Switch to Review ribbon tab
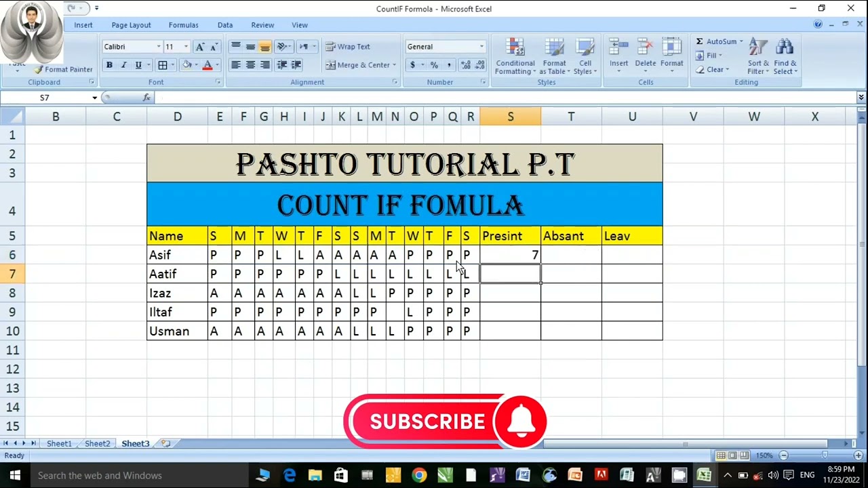 (x=262, y=25)
